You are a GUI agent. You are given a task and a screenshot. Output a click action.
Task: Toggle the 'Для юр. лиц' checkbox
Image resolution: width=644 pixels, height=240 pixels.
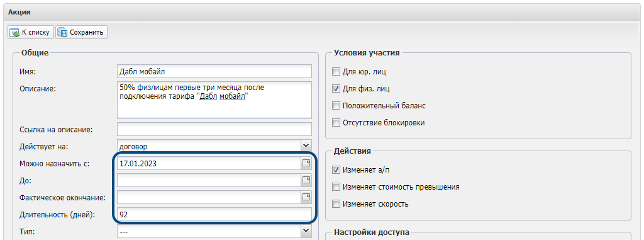pyautogui.click(x=336, y=72)
